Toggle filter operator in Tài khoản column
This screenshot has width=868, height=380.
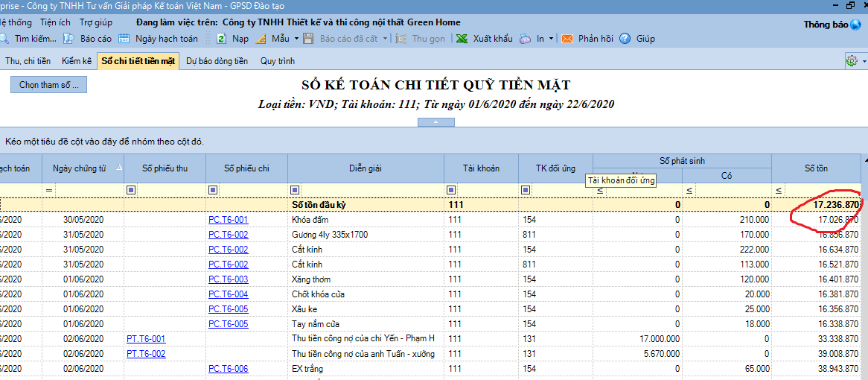451,190
